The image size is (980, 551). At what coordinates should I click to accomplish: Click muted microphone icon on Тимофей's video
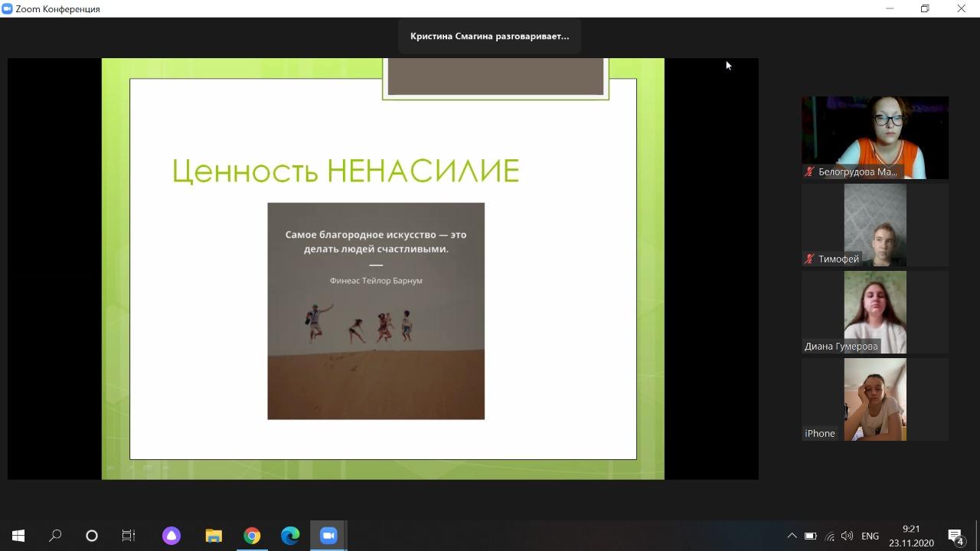click(x=809, y=259)
